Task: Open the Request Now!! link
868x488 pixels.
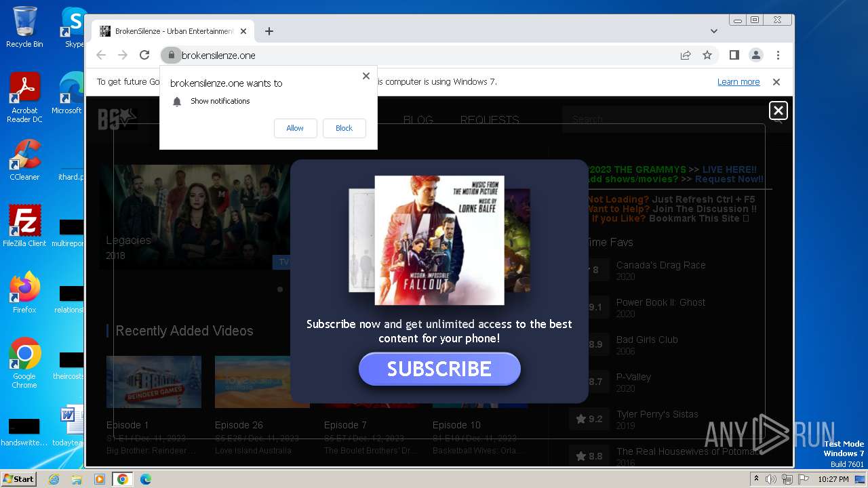Action: [729, 179]
